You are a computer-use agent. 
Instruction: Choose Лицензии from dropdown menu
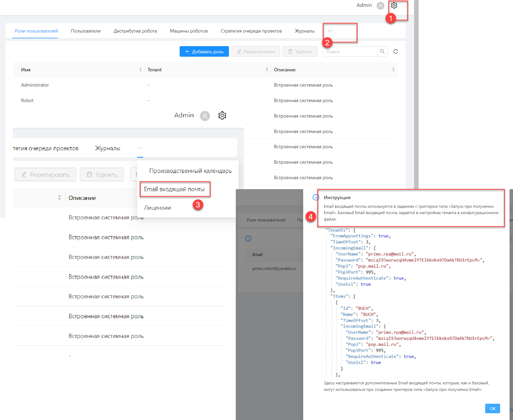157,208
